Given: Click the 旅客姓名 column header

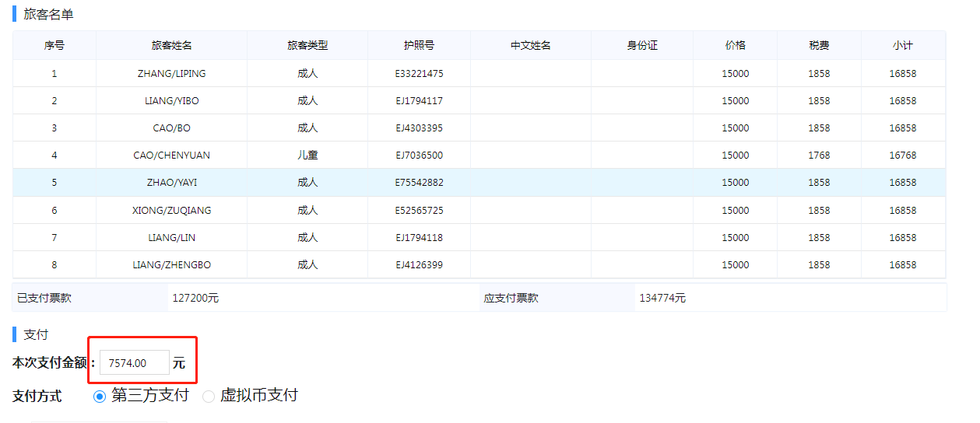Looking at the screenshot, I should pos(171,46).
